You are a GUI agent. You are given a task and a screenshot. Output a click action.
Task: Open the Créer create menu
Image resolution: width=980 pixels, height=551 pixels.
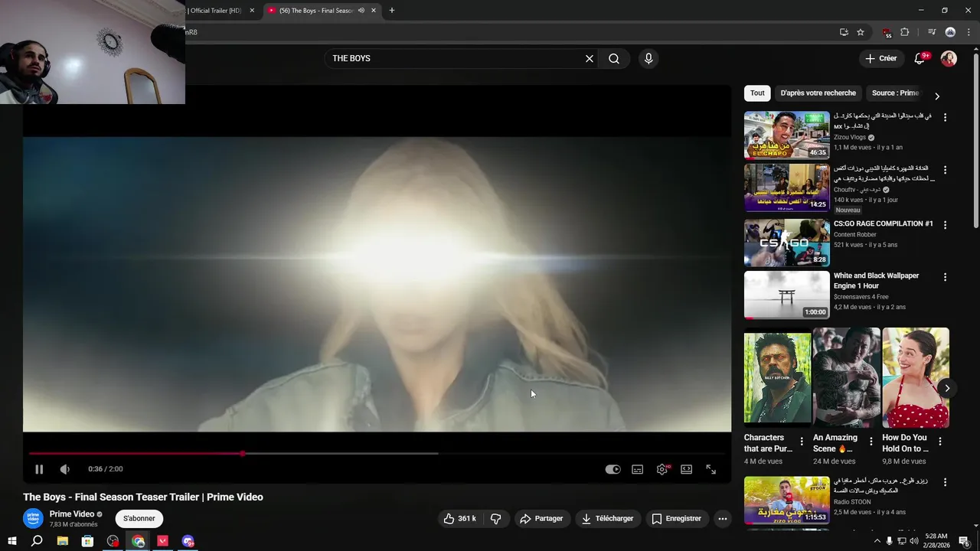coord(881,58)
